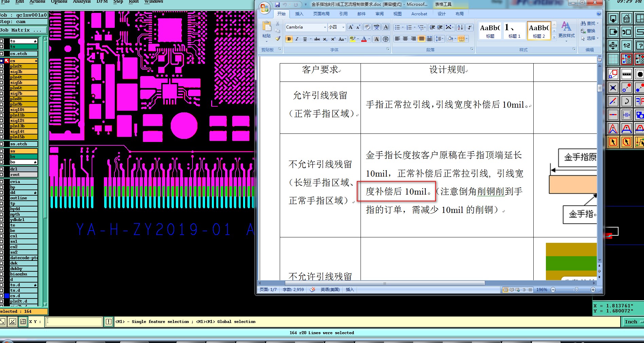Toggle checkbox for layer pln15b

[2, 137]
